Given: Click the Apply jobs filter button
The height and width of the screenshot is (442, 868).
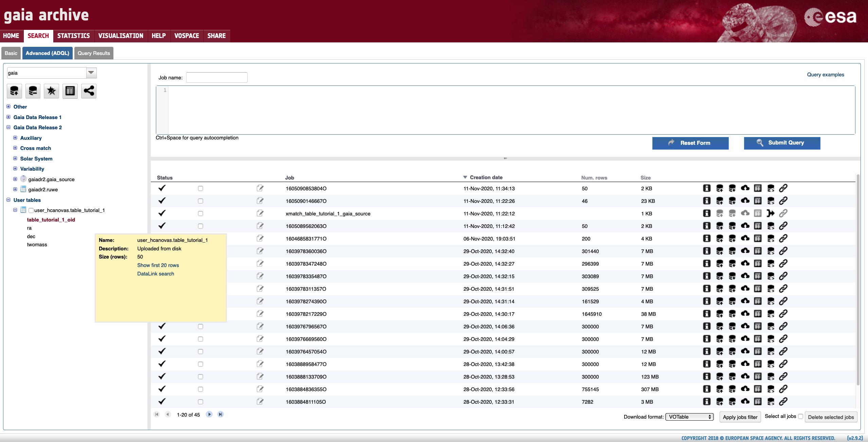Looking at the screenshot, I should [740, 417].
